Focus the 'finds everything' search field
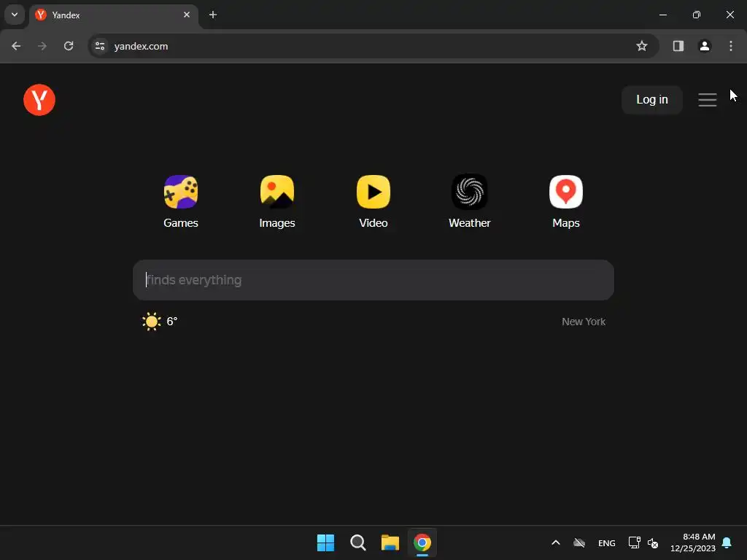Image resolution: width=747 pixels, height=560 pixels. 373,280
